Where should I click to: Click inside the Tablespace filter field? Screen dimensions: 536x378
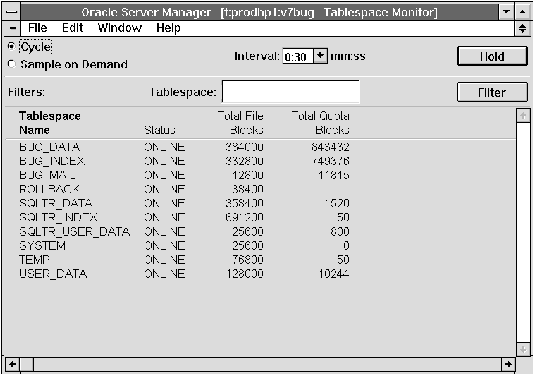pos(291,92)
